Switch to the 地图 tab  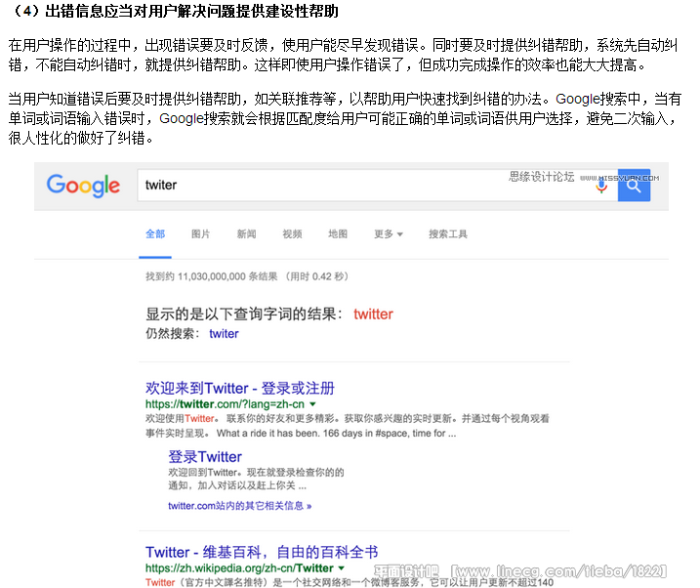point(338,234)
